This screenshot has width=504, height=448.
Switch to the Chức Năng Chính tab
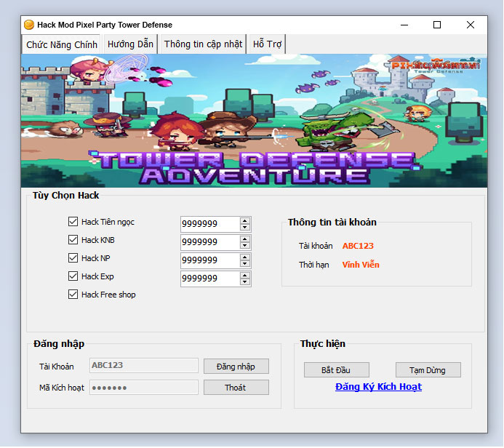[62, 44]
